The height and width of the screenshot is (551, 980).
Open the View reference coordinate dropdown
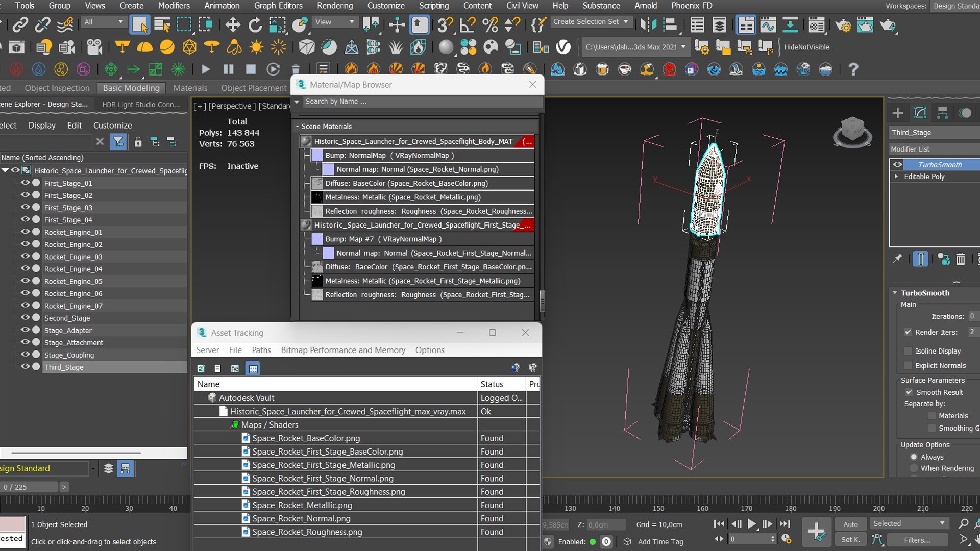tap(334, 22)
